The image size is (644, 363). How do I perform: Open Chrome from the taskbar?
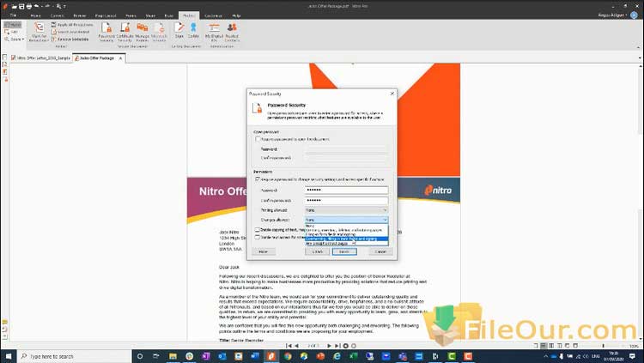pyautogui.click(x=288, y=356)
